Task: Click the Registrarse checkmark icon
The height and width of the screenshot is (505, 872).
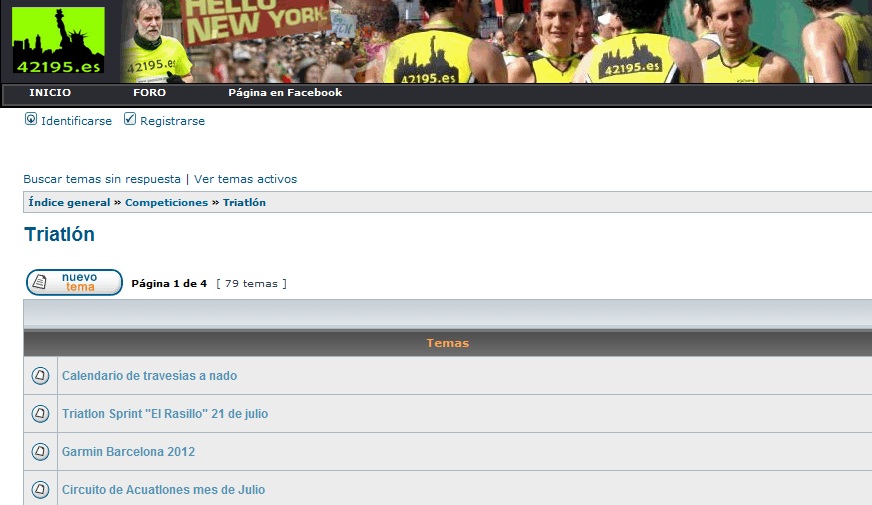Action: click(x=130, y=119)
